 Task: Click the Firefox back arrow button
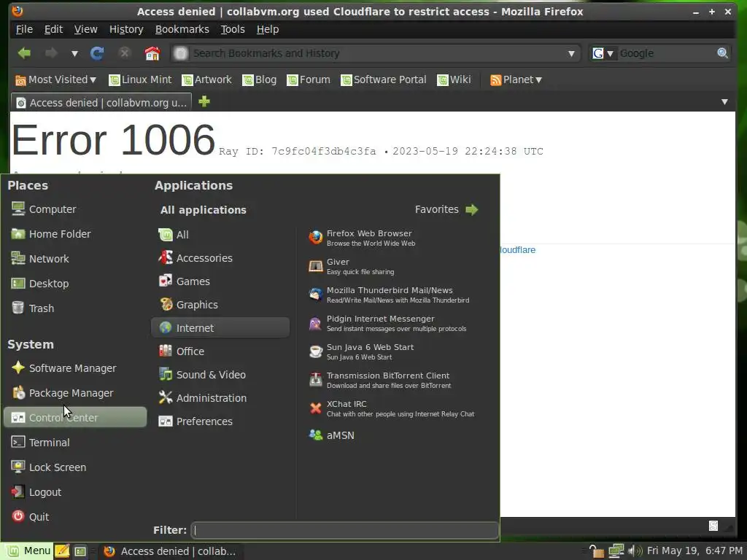tap(24, 53)
